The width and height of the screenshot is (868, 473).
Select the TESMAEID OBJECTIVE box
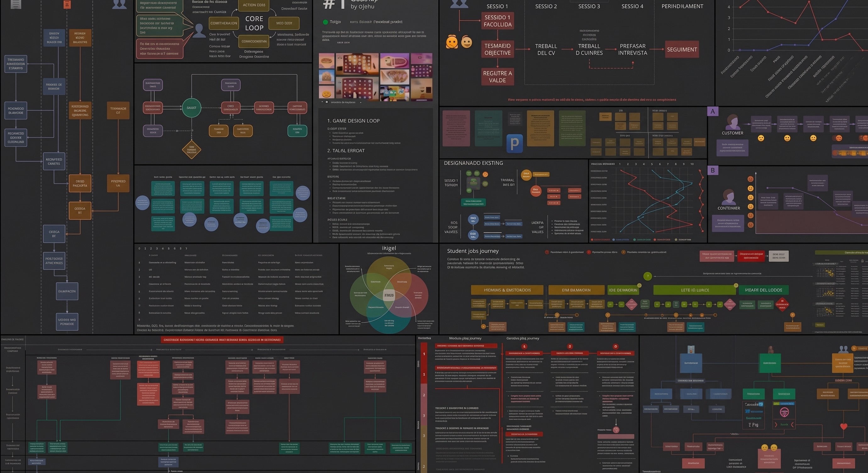coord(498,49)
